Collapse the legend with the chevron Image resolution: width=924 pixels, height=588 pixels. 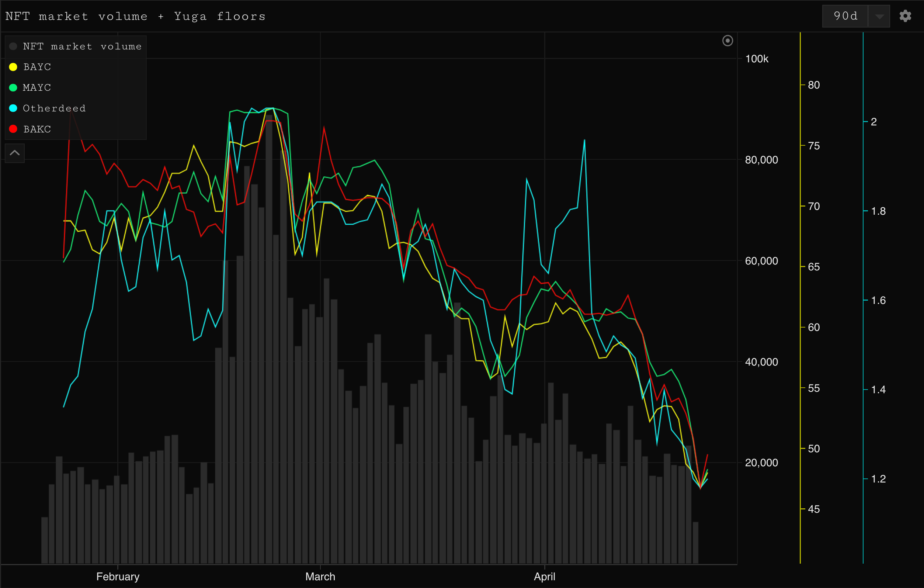15,153
